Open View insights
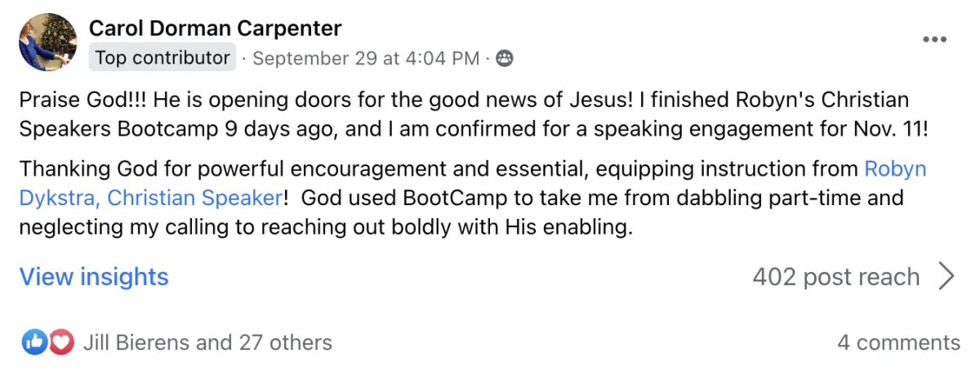 (x=94, y=277)
